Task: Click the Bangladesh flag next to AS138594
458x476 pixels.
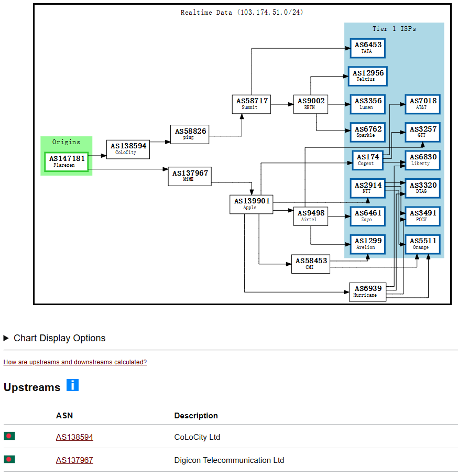Action: (9, 436)
